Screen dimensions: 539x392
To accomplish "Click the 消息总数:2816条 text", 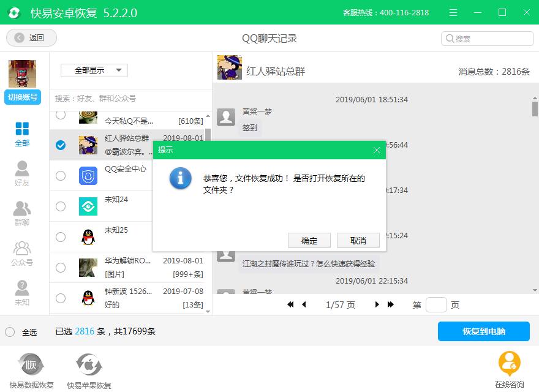I will (494, 72).
